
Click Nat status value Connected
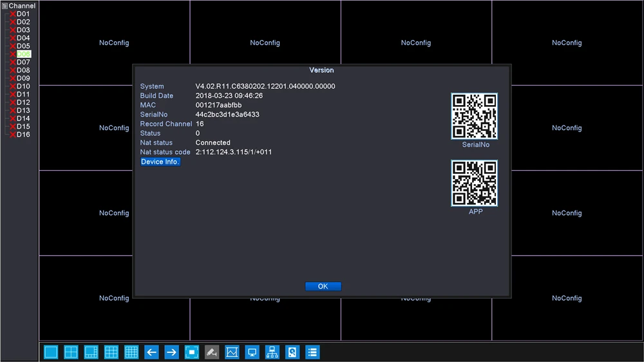coord(213,142)
